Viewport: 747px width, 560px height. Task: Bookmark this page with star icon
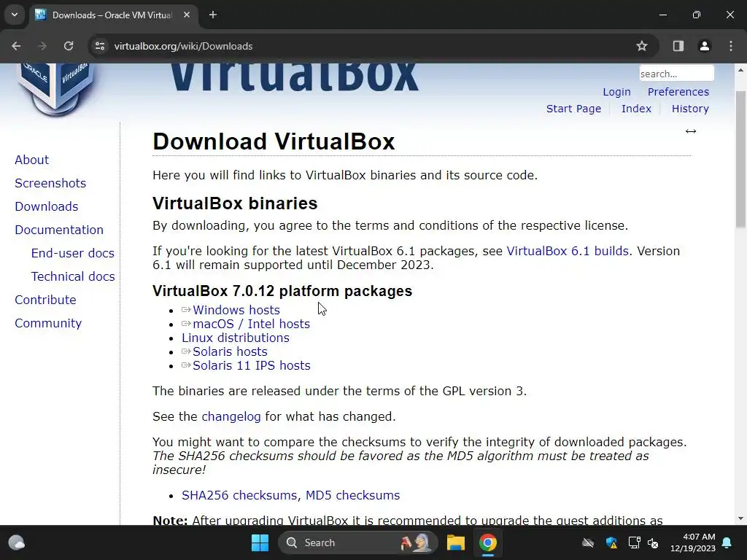click(x=642, y=46)
